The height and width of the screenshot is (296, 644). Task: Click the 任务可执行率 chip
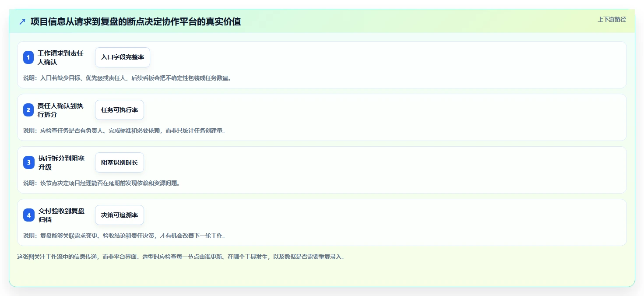120,110
